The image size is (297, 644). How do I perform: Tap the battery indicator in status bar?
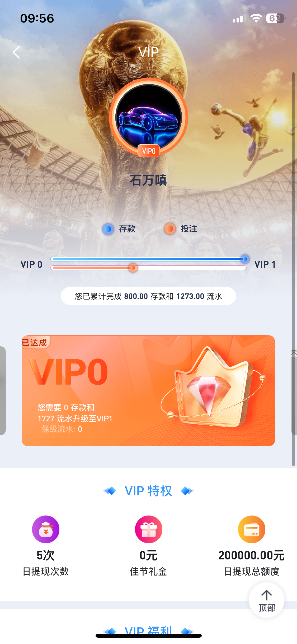(x=276, y=18)
